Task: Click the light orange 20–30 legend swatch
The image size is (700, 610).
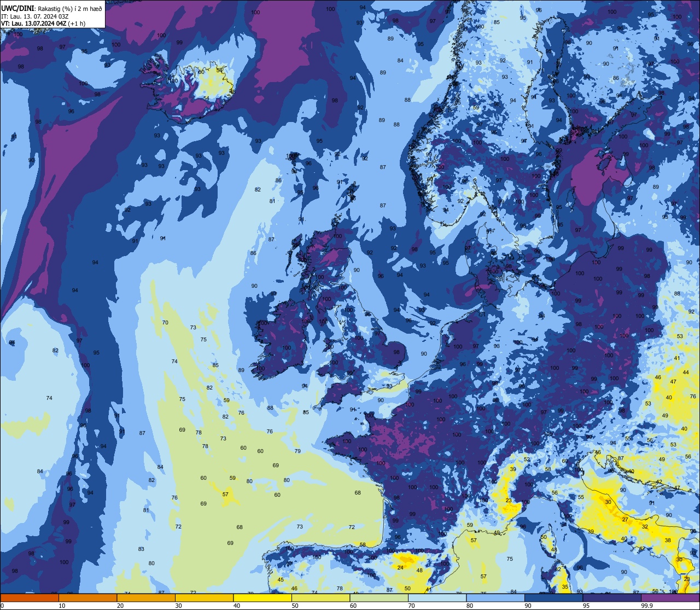Action: tap(146, 598)
